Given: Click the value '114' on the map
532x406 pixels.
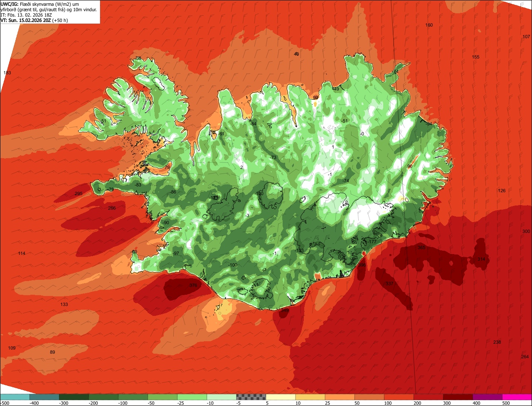Looking at the screenshot, I should coord(22,254).
